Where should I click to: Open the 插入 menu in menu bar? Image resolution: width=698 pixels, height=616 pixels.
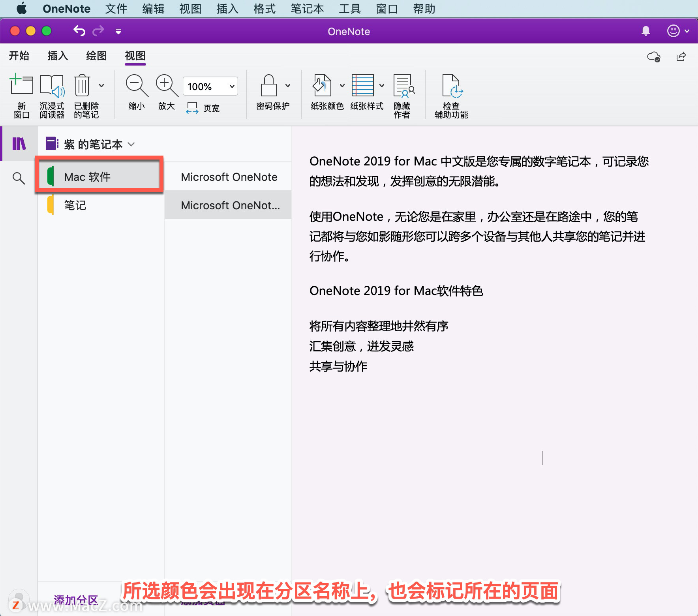[x=227, y=9]
